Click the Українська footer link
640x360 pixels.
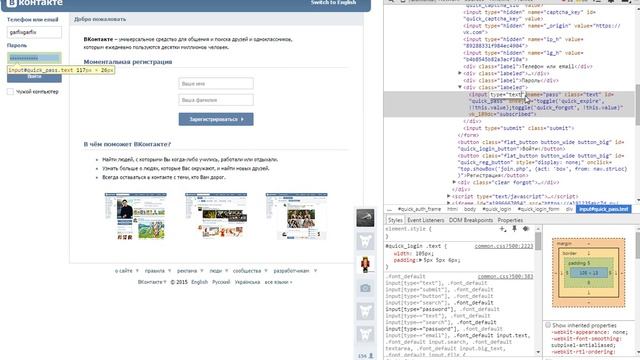(247, 282)
